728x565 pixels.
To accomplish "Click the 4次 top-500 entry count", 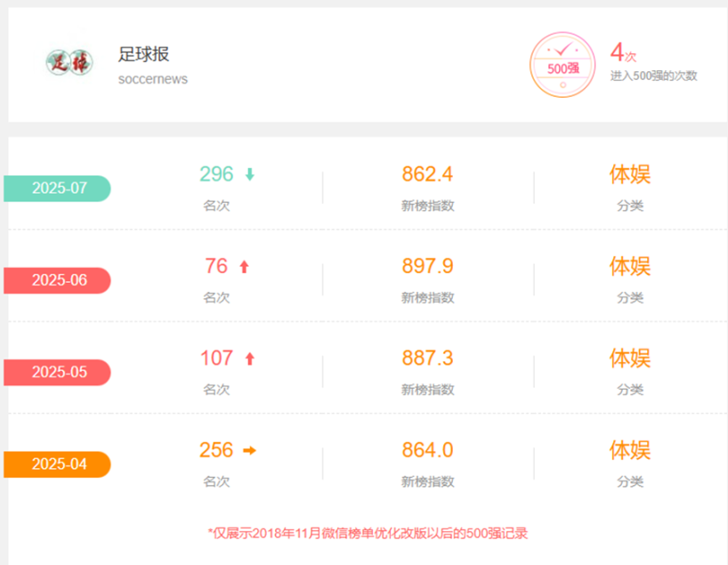I will tap(622, 52).
